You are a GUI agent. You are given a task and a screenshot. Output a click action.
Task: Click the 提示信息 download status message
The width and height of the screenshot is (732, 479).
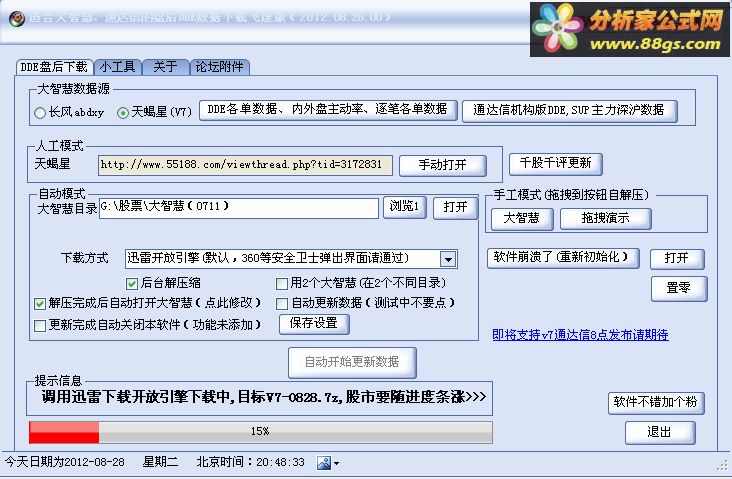(x=264, y=397)
